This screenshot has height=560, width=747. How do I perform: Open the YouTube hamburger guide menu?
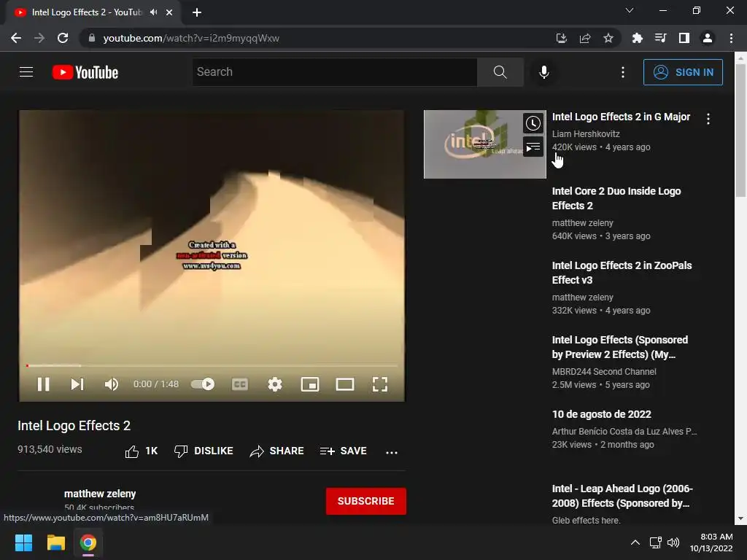point(26,72)
